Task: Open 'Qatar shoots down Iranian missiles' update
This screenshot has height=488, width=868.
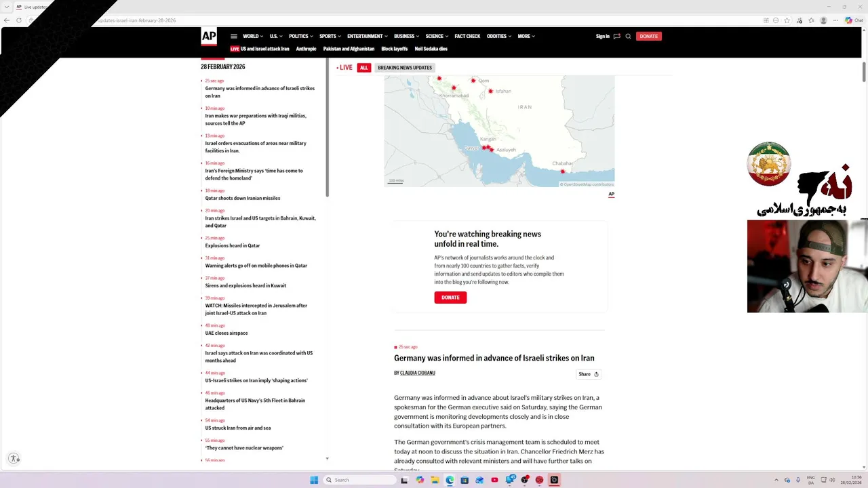Action: (x=243, y=199)
